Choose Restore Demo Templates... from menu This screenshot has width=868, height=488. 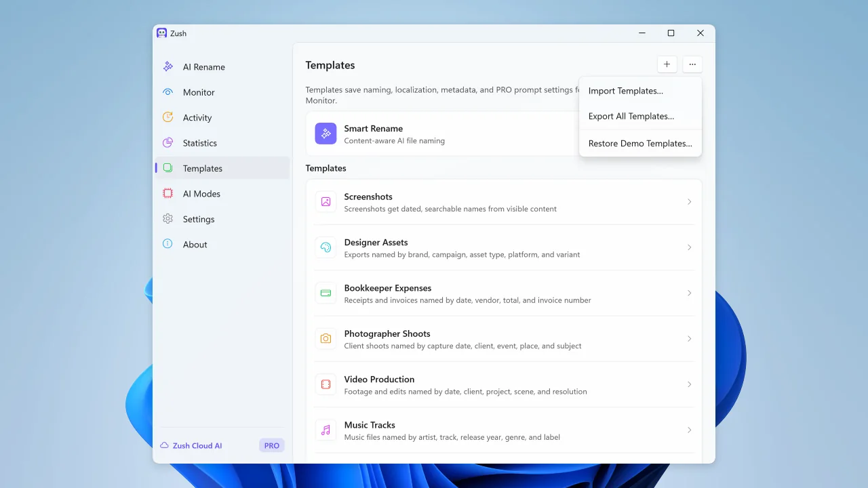(640, 143)
